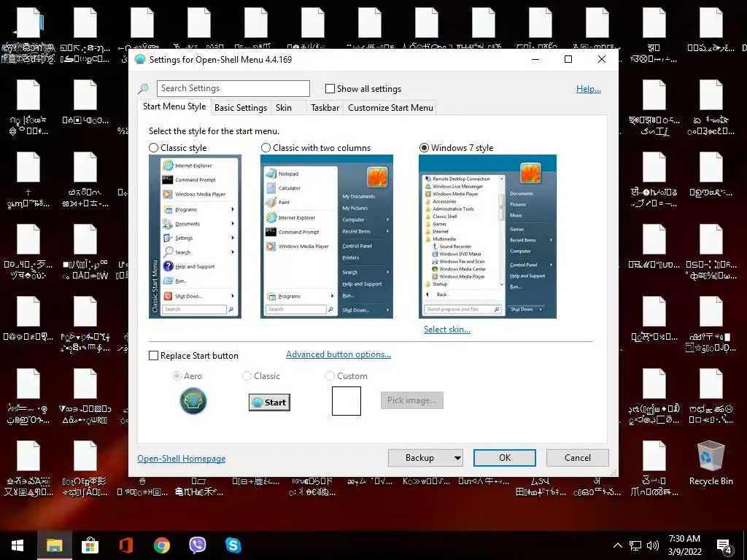Open notification center icon
Screen dimensions: 747x560
[724, 546]
